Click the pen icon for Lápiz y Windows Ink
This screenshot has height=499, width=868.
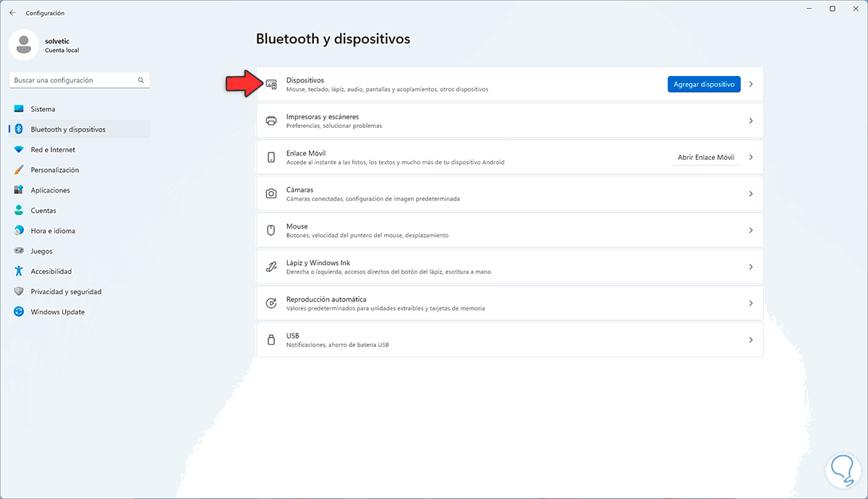[271, 267]
